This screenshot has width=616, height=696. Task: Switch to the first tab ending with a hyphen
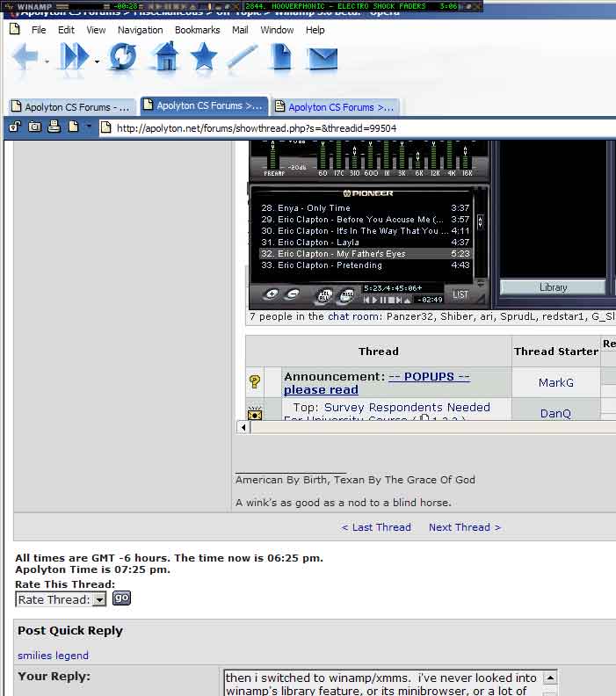point(72,107)
